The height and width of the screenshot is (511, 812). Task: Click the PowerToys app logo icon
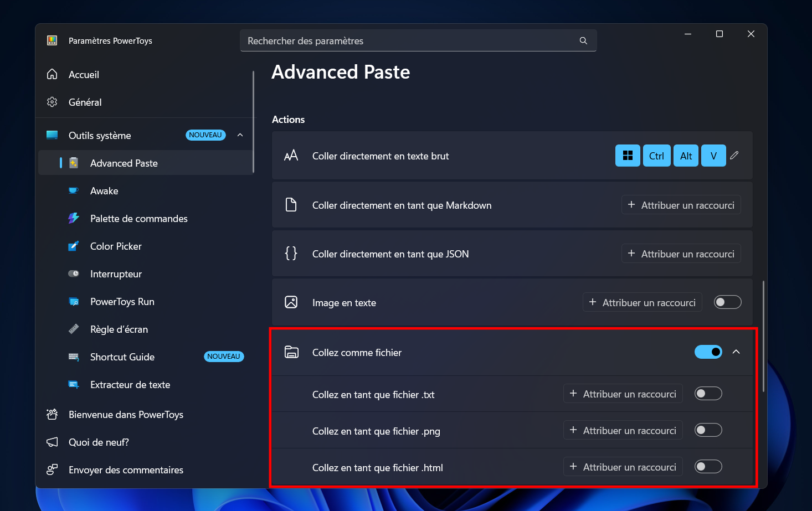coord(52,40)
